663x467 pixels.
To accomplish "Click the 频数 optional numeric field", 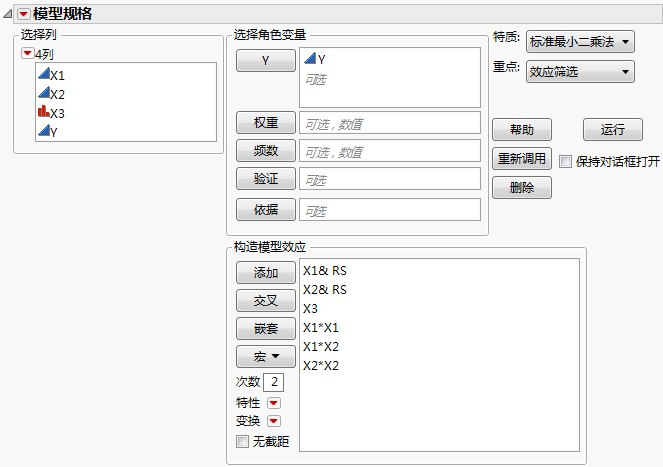I will [x=390, y=151].
